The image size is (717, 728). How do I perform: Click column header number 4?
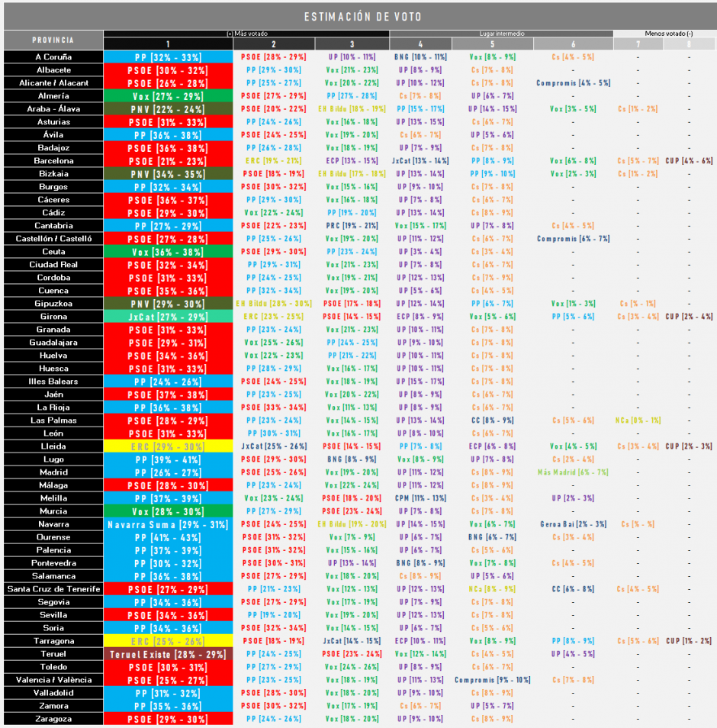tap(420, 44)
